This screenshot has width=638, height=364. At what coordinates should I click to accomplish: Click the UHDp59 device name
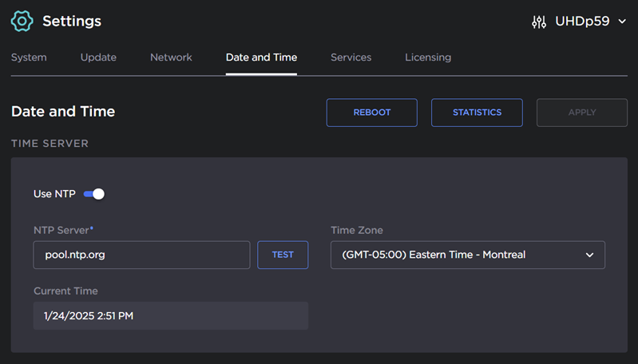coord(582,22)
